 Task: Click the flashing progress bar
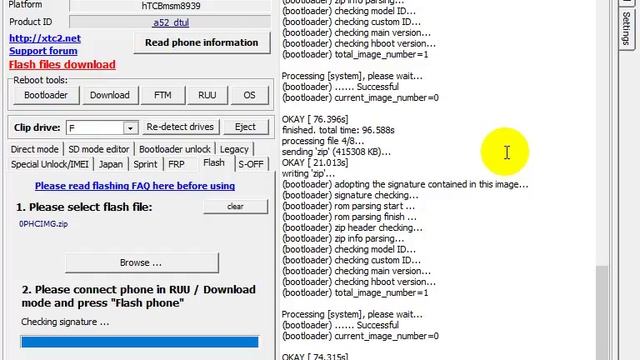(x=140, y=342)
